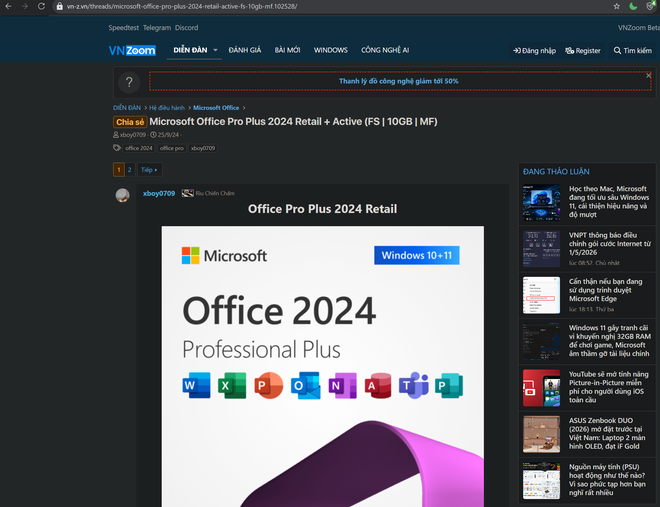Open the ĐÁNH GIÁ menu item
660x507 pixels.
[x=245, y=50]
